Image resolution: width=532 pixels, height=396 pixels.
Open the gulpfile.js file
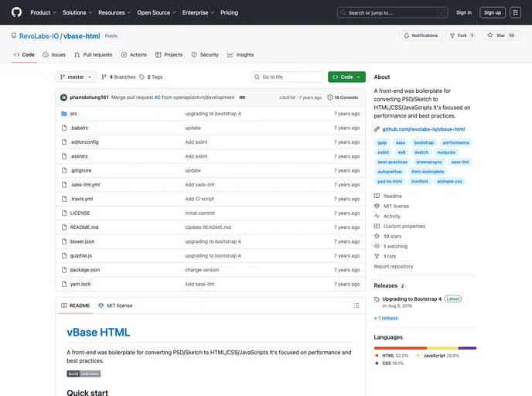click(80, 256)
